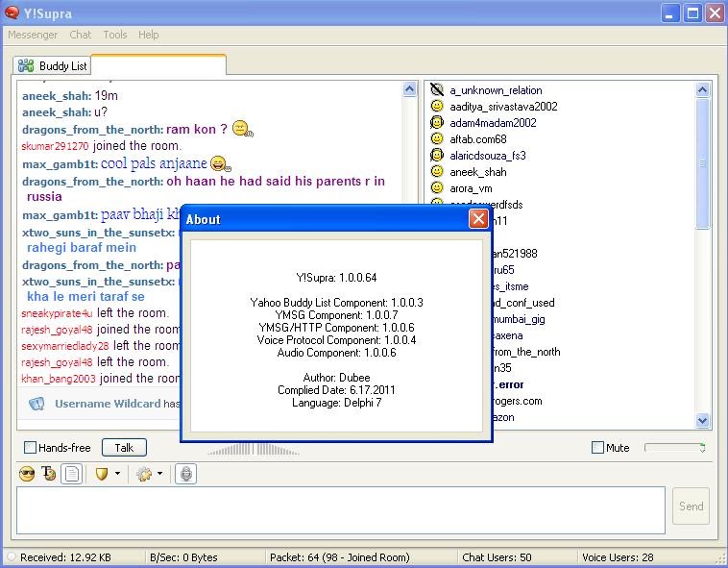Select the blank chat room tab
This screenshot has width=728, height=568.
(x=158, y=64)
